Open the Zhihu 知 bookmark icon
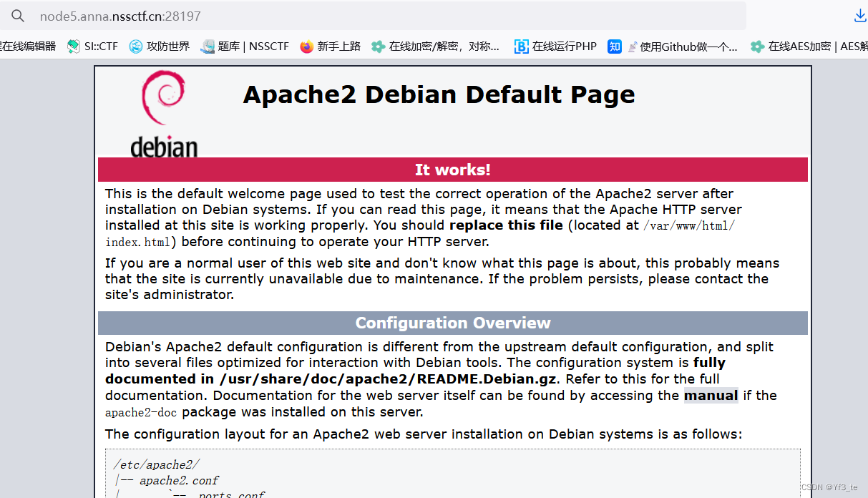The height and width of the screenshot is (498, 868). (x=615, y=47)
